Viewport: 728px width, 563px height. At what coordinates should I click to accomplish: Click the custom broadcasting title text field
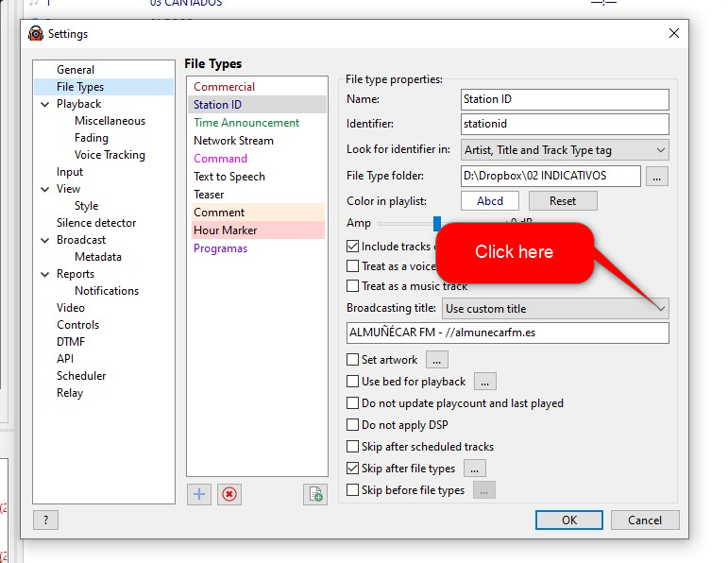click(508, 333)
